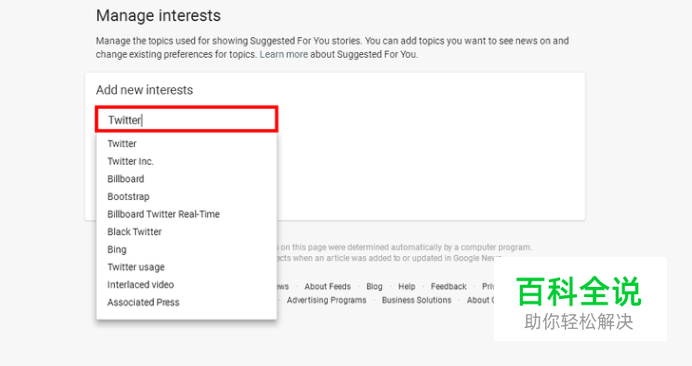The width and height of the screenshot is (692, 366).
Task: Click the Add new interests heading
Action: click(144, 90)
